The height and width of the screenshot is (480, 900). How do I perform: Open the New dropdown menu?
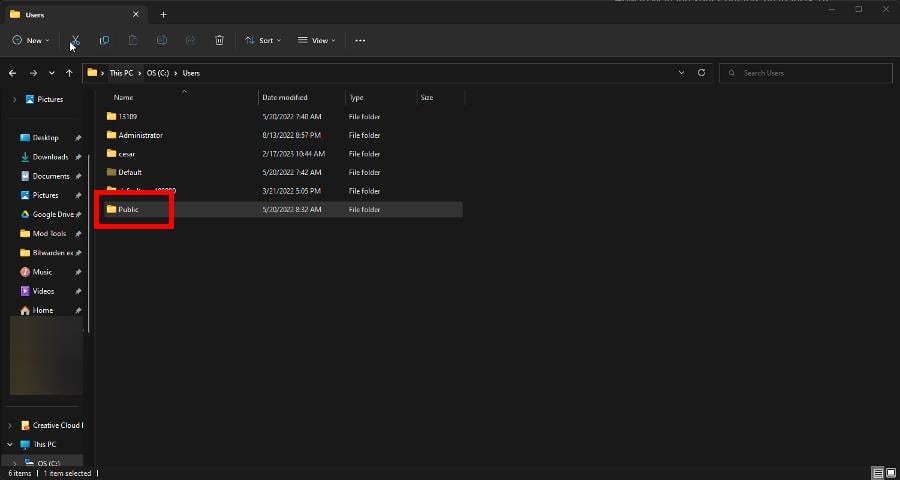click(x=31, y=40)
